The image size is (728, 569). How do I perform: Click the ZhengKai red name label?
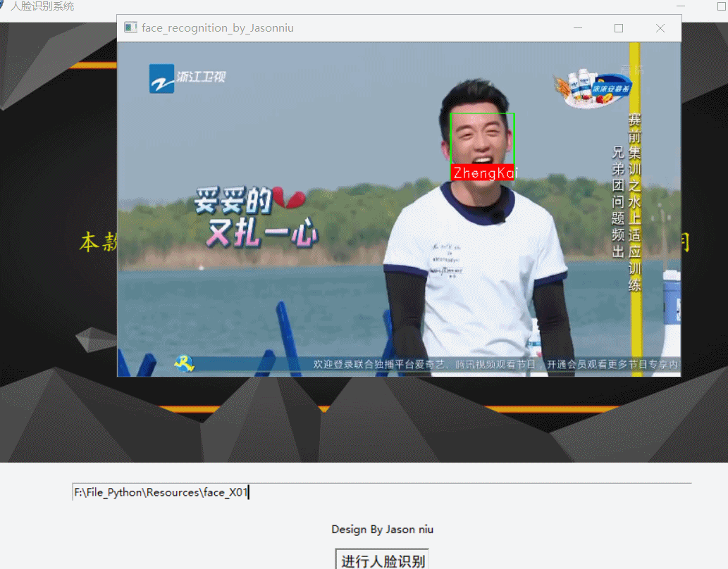coord(483,173)
